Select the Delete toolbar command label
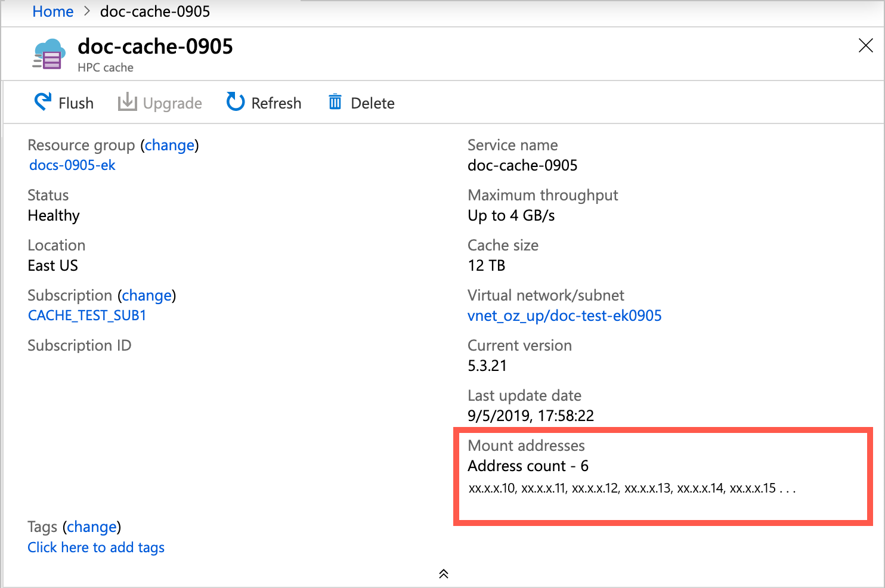The width and height of the screenshot is (885, 588). tap(373, 103)
